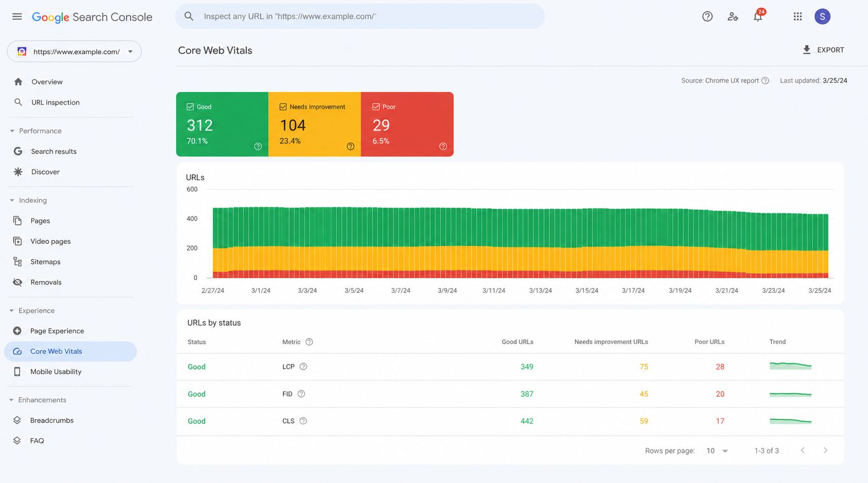Image resolution: width=868 pixels, height=483 pixels.
Task: Collapse the Performance section
Action: pos(12,131)
